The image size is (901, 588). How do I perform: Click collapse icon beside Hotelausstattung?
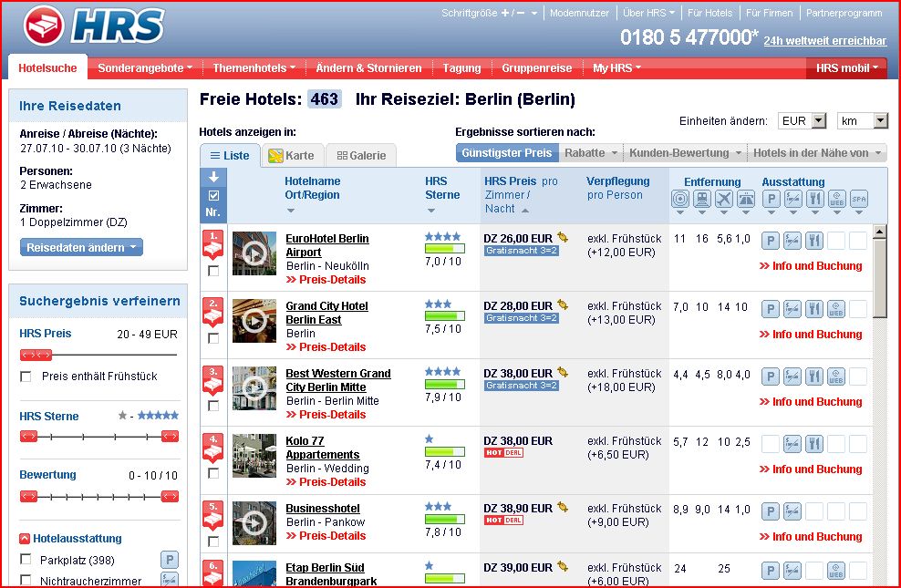(x=25, y=539)
